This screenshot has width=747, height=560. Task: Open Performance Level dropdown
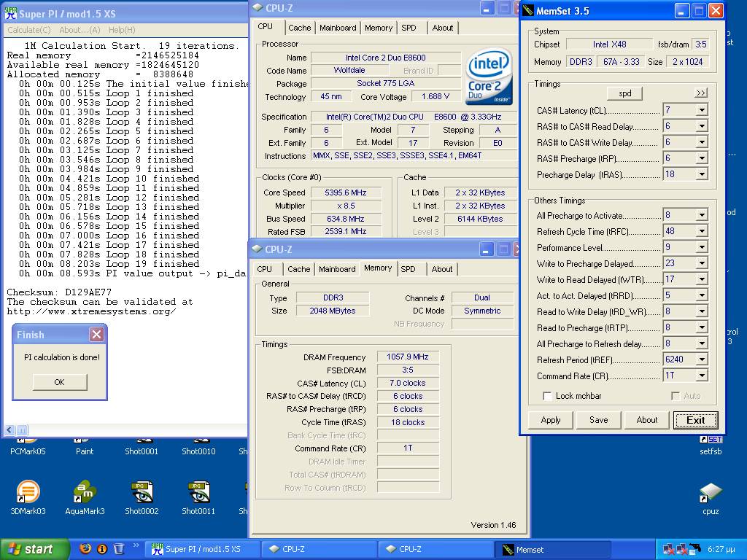702,248
